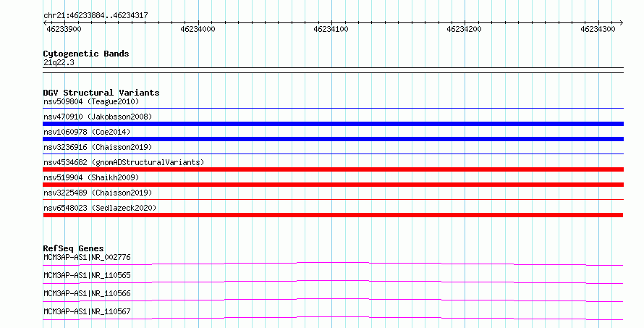Open transcript MCM3AP-AS1|NR_110566 label
The image size is (644, 328).
tap(87, 293)
